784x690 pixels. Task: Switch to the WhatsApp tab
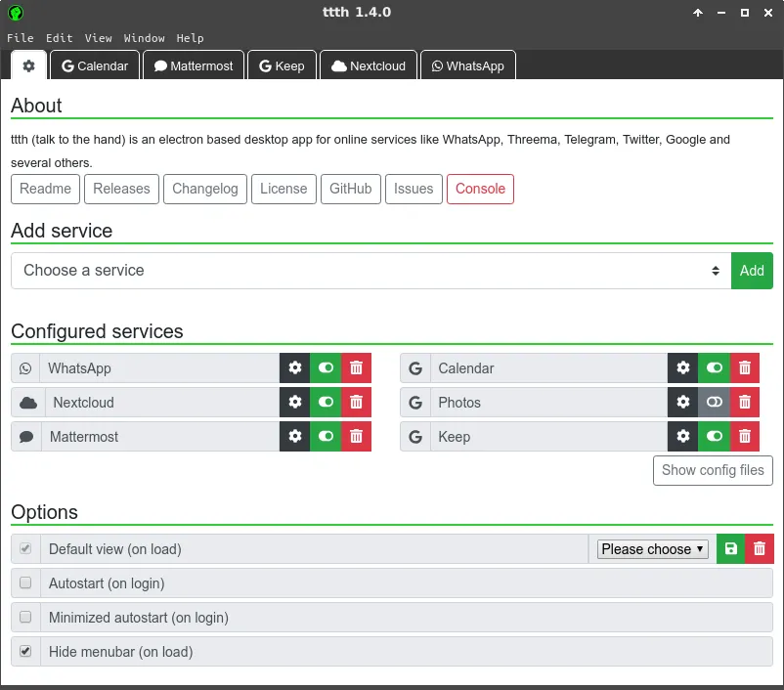tap(468, 65)
